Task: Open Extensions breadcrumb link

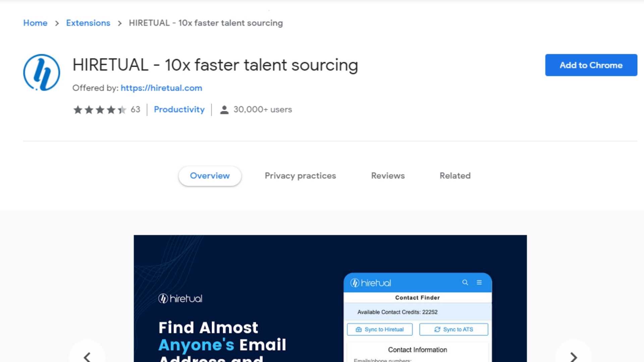Action: (x=88, y=23)
